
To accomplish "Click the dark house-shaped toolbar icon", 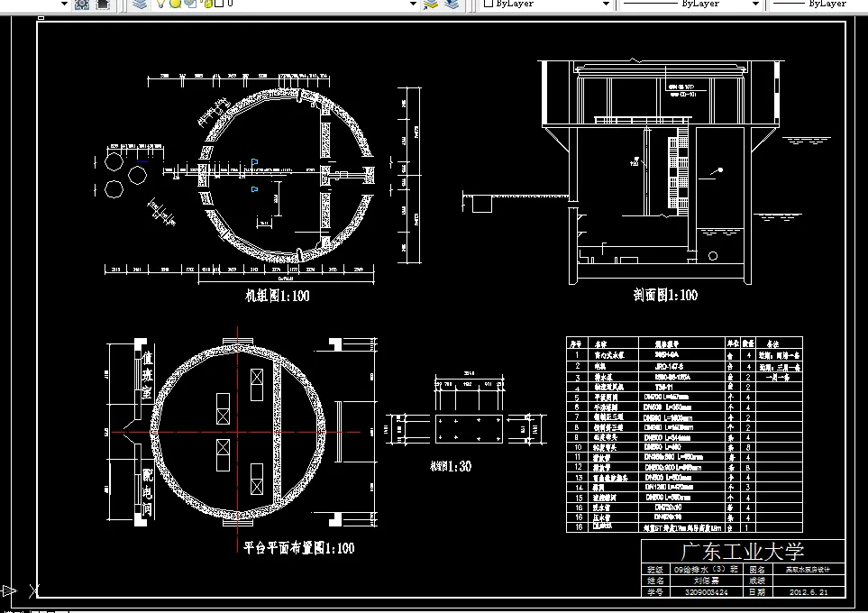I will coord(103,4).
